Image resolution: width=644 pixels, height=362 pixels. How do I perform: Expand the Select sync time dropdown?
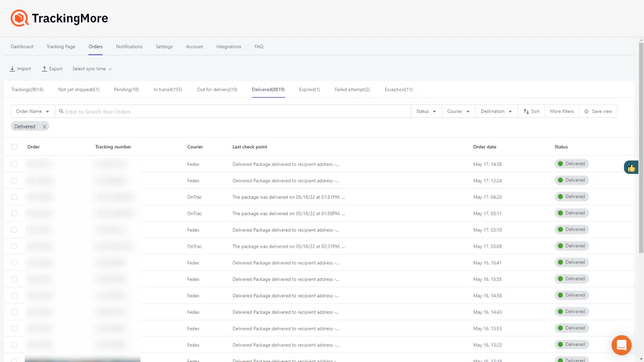point(92,69)
